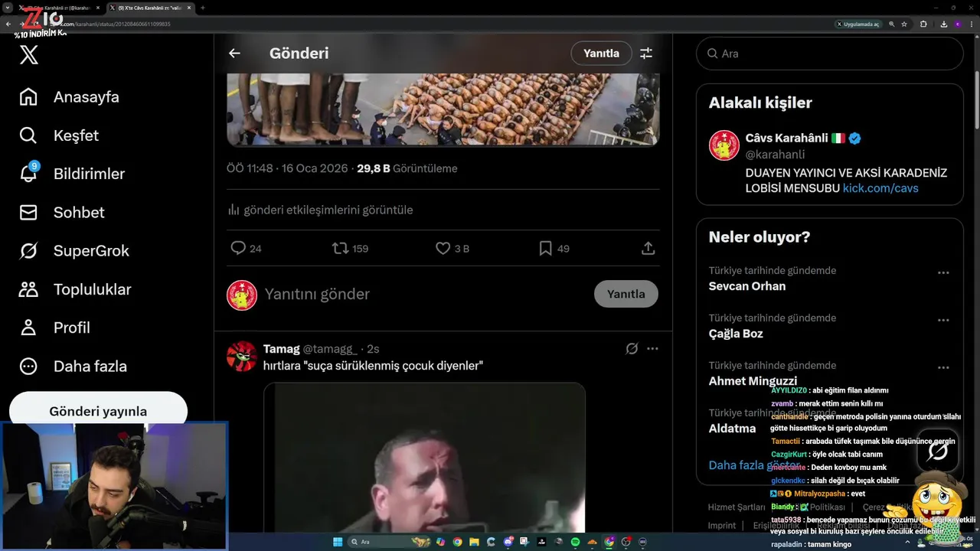Open Discord from taskbar
Screen dimensions: 980x551
pos(508,542)
